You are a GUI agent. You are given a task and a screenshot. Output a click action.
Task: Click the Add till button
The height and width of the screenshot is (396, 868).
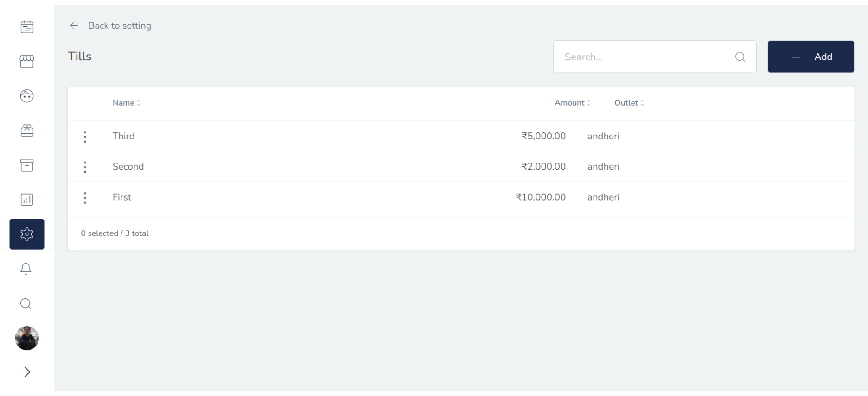[811, 57]
